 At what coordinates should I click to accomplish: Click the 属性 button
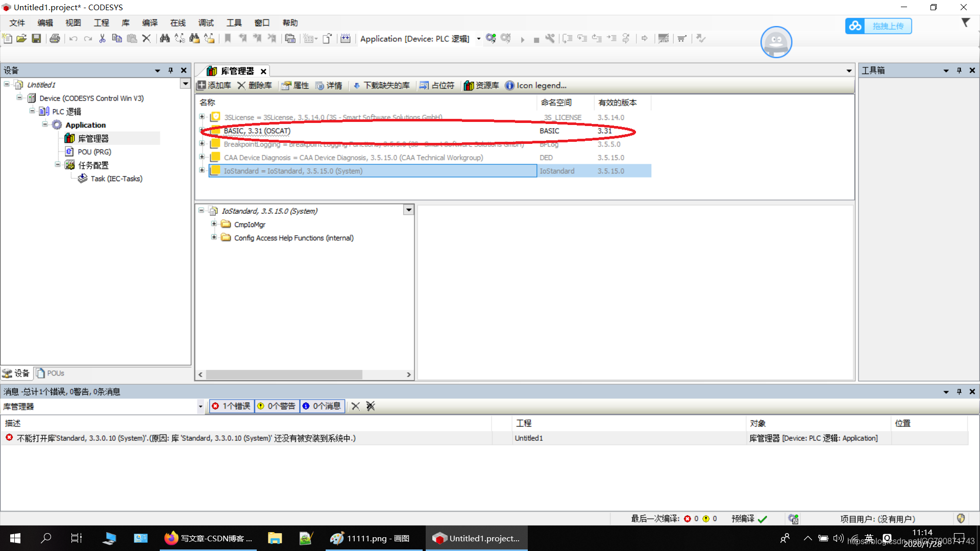click(296, 85)
